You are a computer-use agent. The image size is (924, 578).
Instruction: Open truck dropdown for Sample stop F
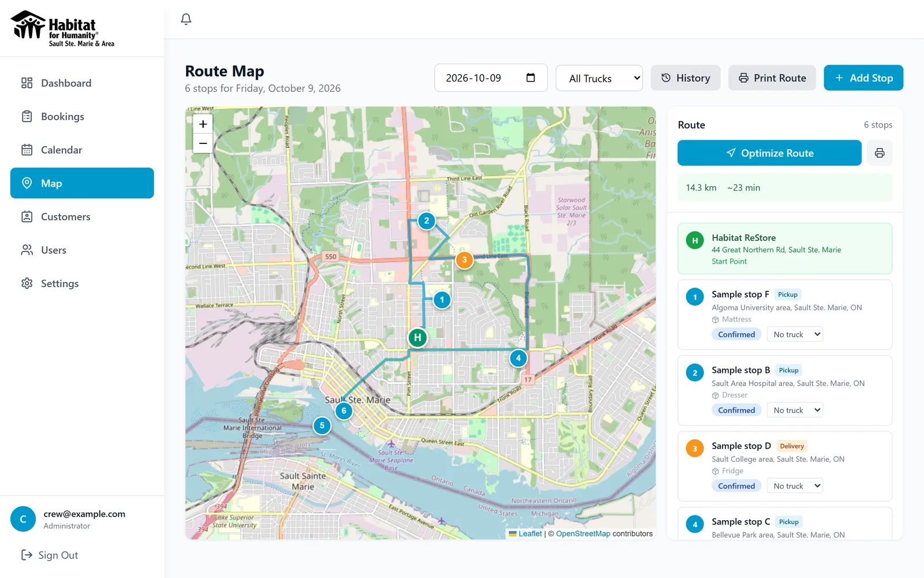click(795, 334)
